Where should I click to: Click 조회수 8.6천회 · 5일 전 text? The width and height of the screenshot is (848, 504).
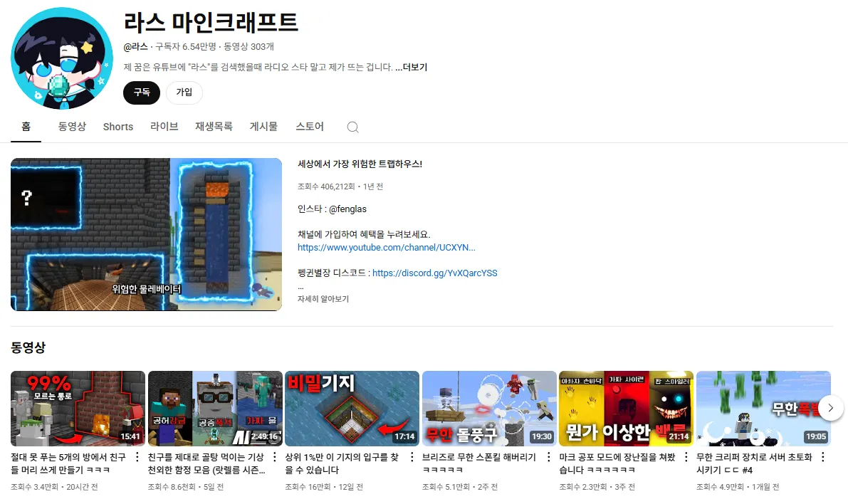click(x=186, y=487)
